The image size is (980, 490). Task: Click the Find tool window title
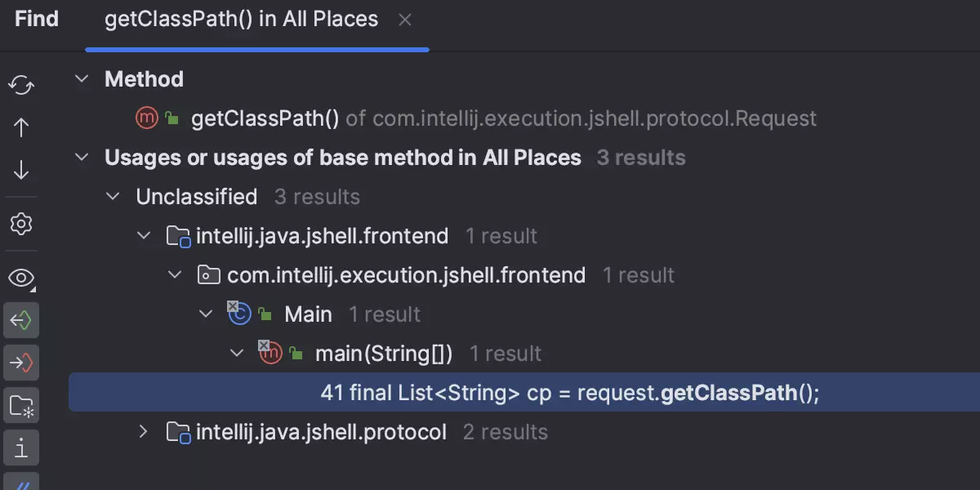tap(37, 20)
